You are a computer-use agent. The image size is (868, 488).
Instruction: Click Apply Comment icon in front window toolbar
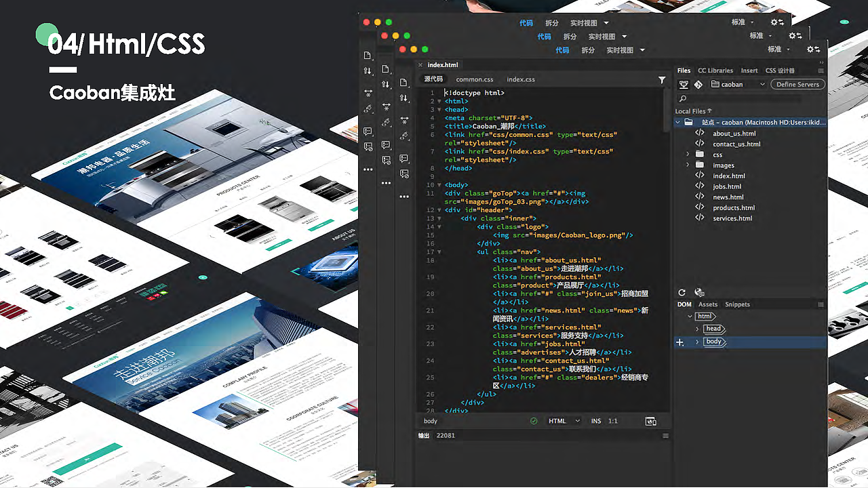pyautogui.click(x=404, y=158)
